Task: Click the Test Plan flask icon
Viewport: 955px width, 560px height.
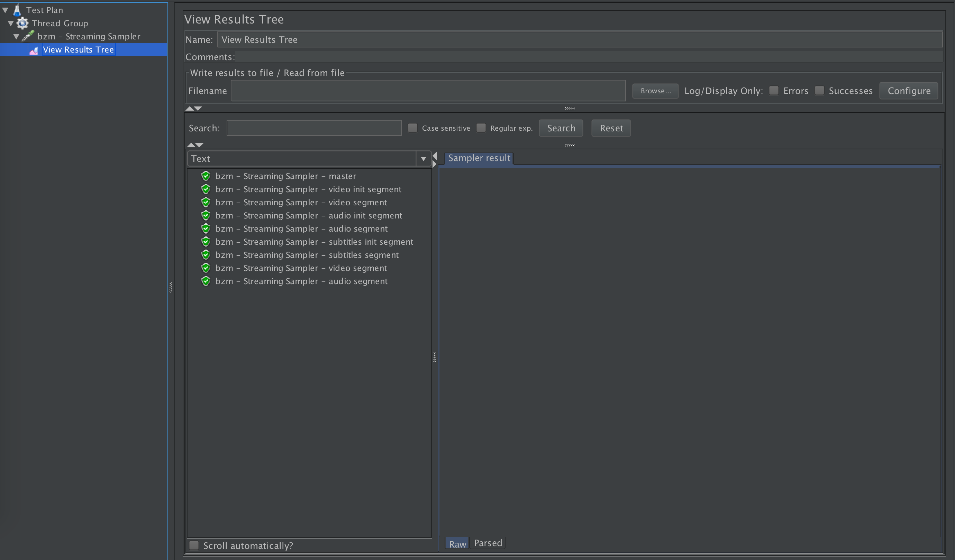Action: click(x=17, y=10)
